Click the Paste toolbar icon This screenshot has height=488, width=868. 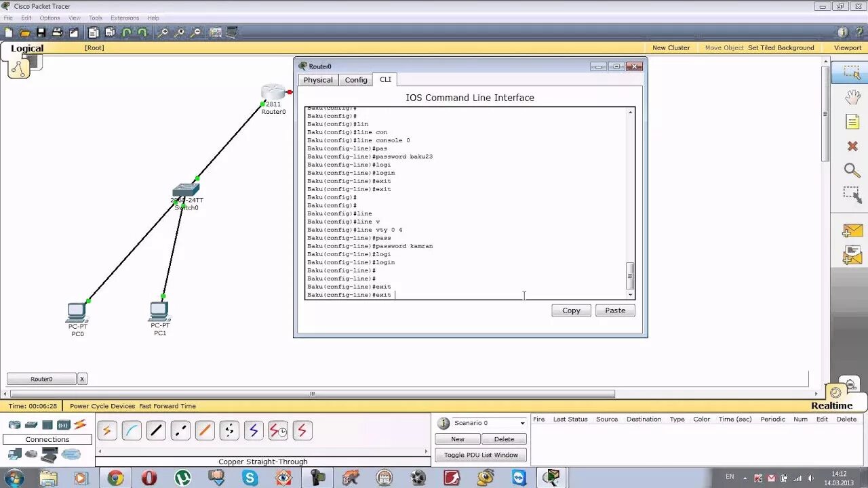110,32
